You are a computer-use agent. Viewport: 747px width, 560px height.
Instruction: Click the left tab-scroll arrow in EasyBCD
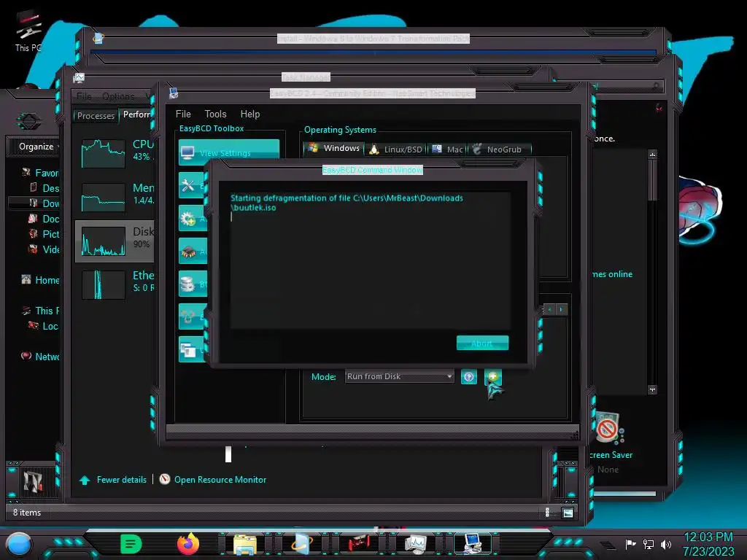[x=549, y=309]
